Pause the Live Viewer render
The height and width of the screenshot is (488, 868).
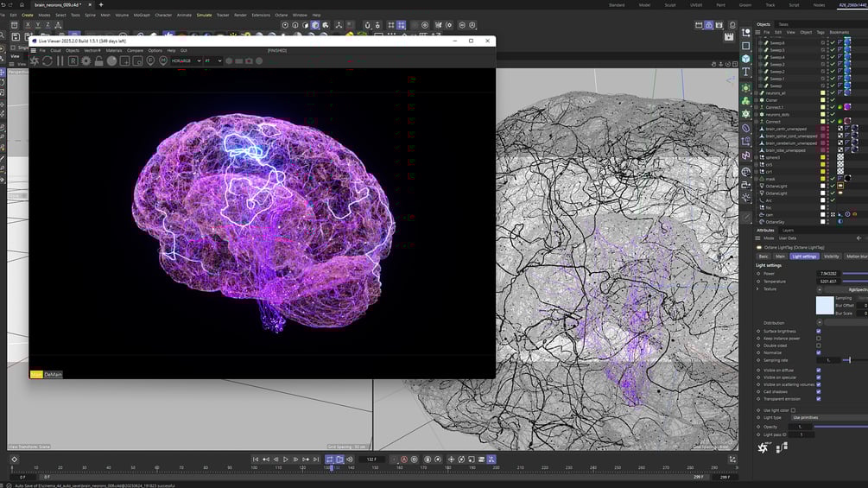[60, 60]
